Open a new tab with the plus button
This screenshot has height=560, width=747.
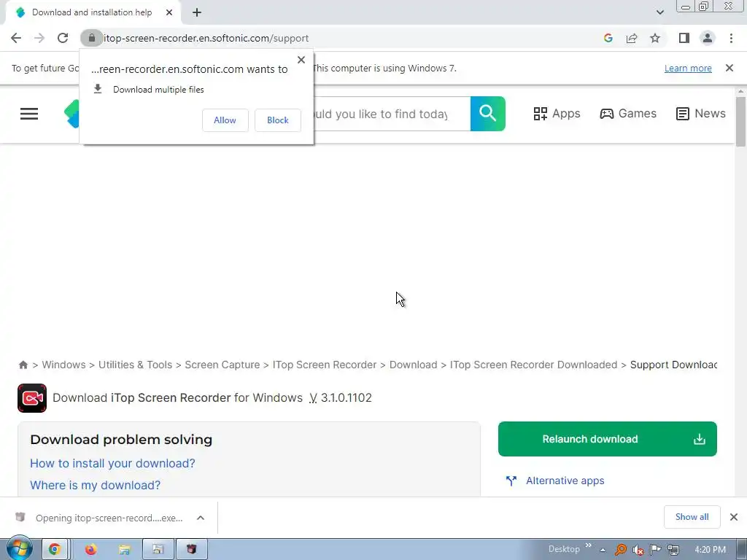[x=197, y=12]
